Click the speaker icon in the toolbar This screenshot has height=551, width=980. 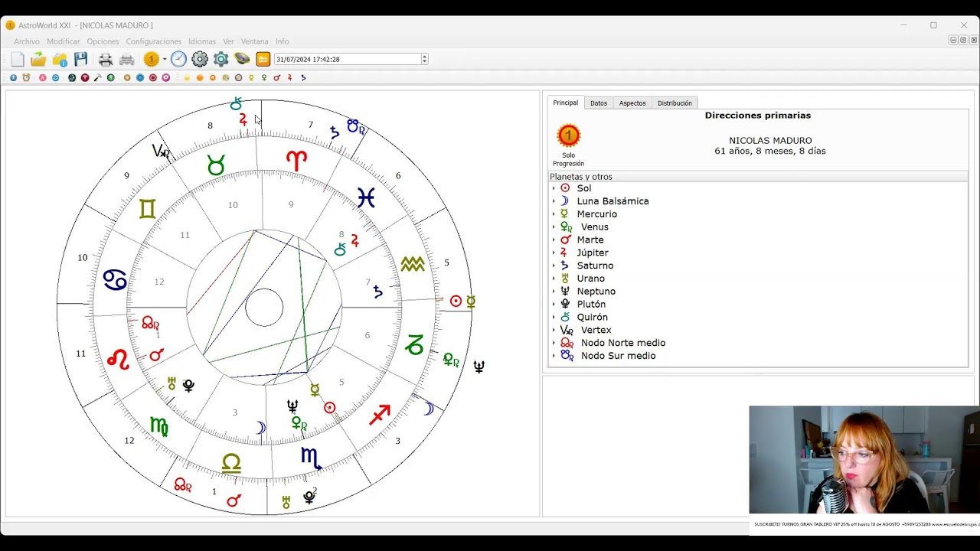[241, 58]
